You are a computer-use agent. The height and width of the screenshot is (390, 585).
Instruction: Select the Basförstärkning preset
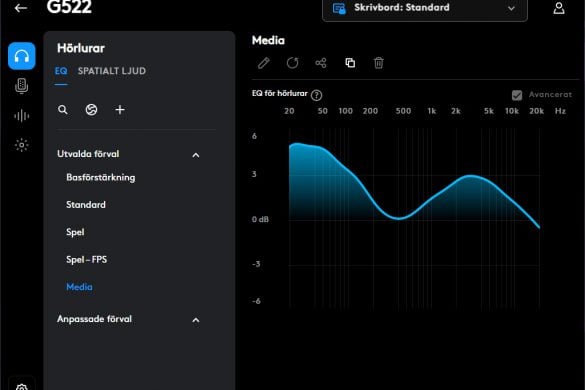(x=101, y=177)
